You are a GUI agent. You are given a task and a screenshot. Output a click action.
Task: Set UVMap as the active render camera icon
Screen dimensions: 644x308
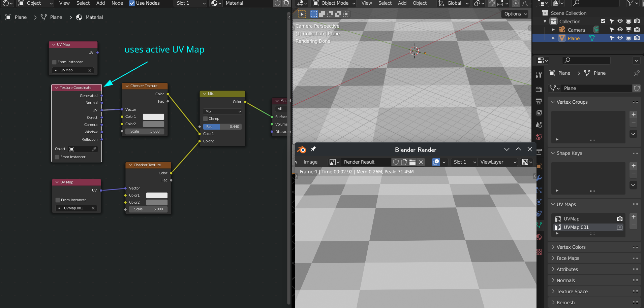(619, 219)
